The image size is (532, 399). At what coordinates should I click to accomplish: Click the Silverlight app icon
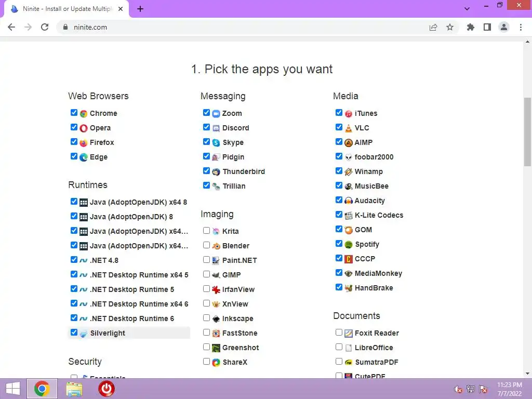pos(84,333)
